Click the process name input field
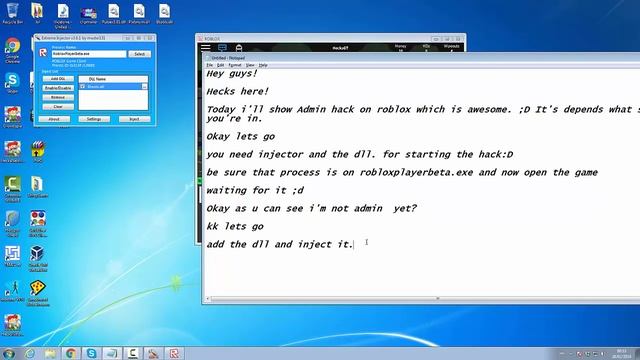The image size is (640, 360). [89, 54]
